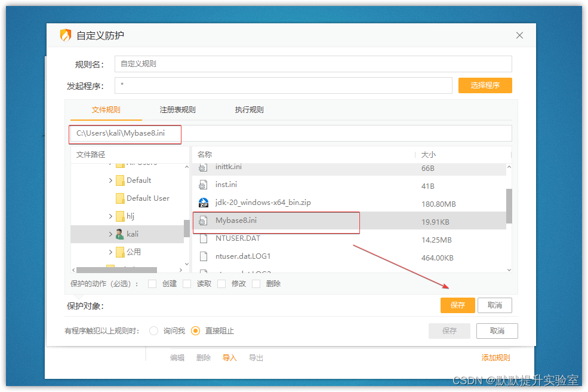The width and height of the screenshot is (588, 392).
Task: Click 删除 in the background window
Action: (x=203, y=358)
